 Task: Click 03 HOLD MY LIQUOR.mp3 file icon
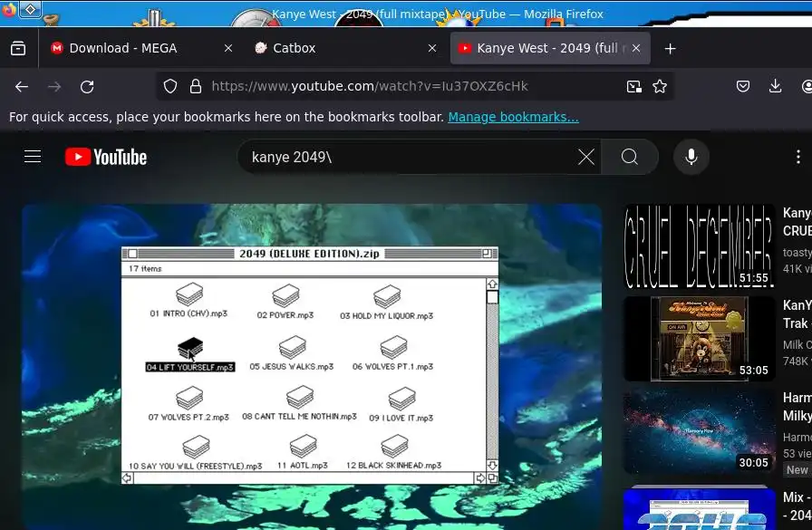387,296
